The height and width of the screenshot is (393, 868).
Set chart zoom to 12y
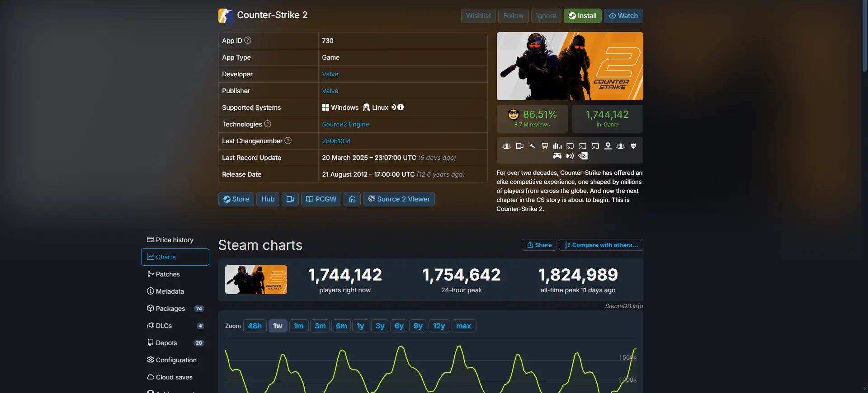[439, 326]
